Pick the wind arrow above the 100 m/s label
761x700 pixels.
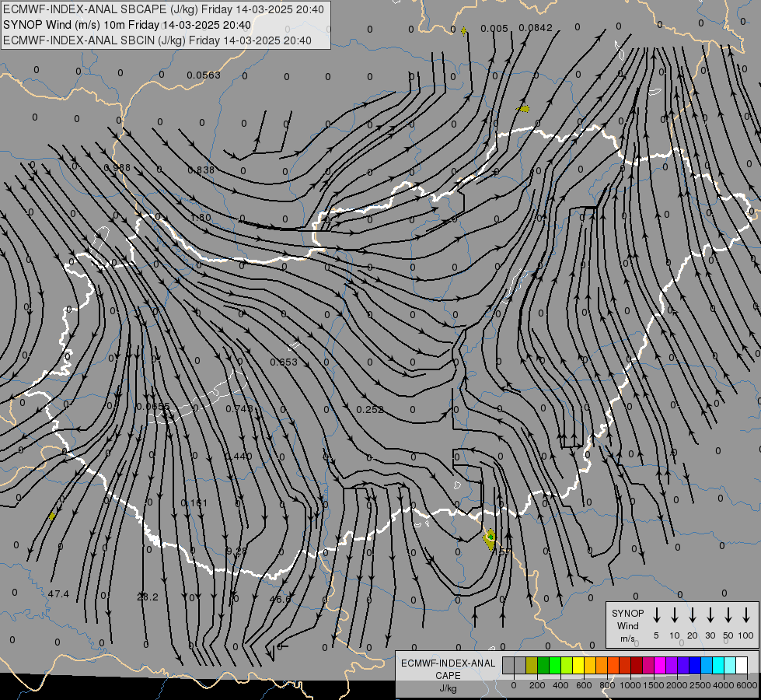(746, 615)
